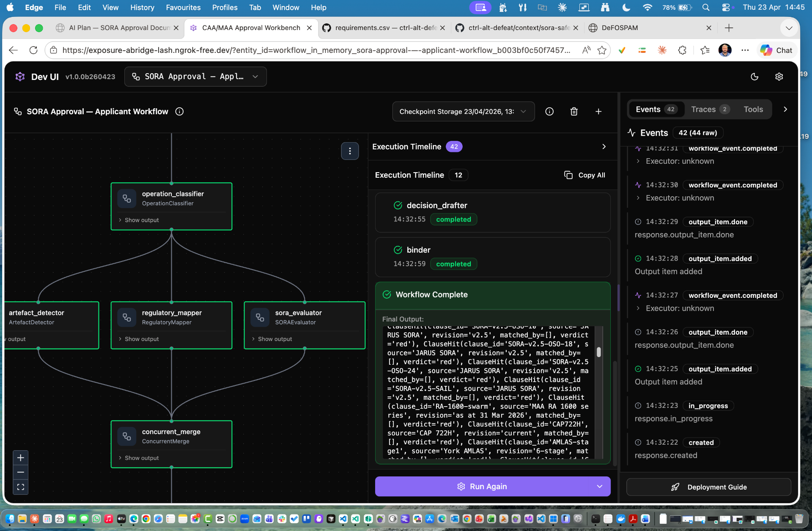Delete checkpoint with trash icon
The height and width of the screenshot is (531, 812).
(x=574, y=111)
